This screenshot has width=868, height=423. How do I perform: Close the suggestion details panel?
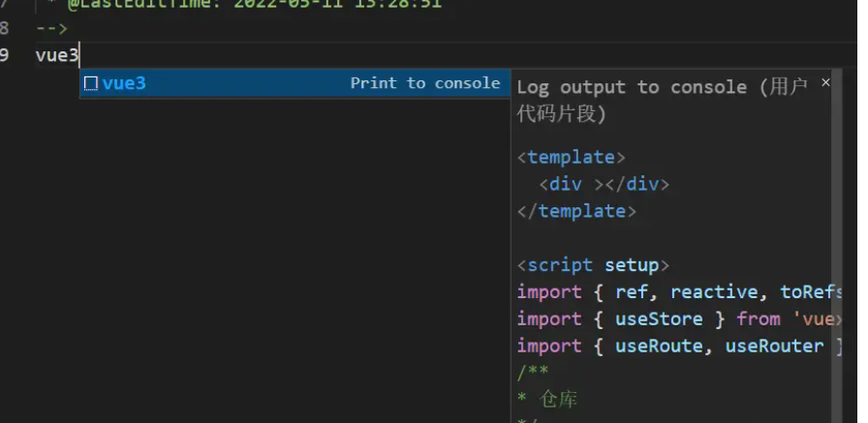click(x=825, y=83)
